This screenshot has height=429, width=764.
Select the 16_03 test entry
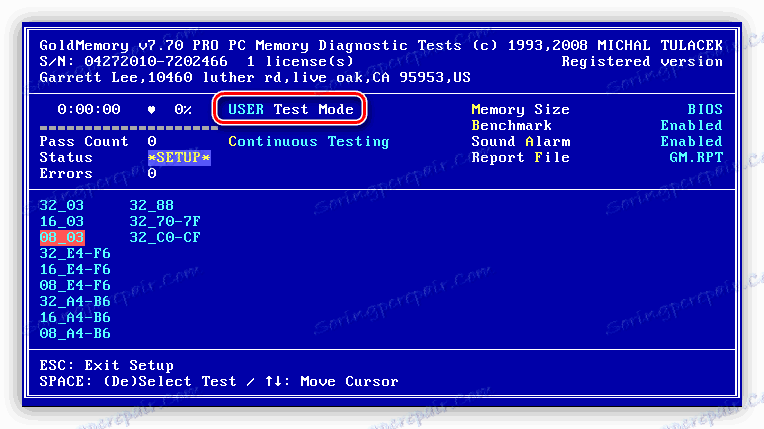coord(61,221)
